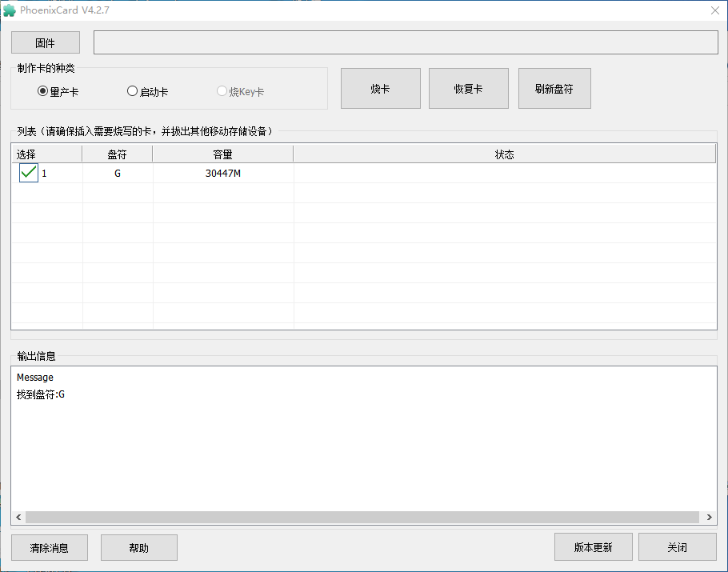Click the 刷新盘符 refresh drives button
The image size is (728, 572).
pyautogui.click(x=554, y=89)
